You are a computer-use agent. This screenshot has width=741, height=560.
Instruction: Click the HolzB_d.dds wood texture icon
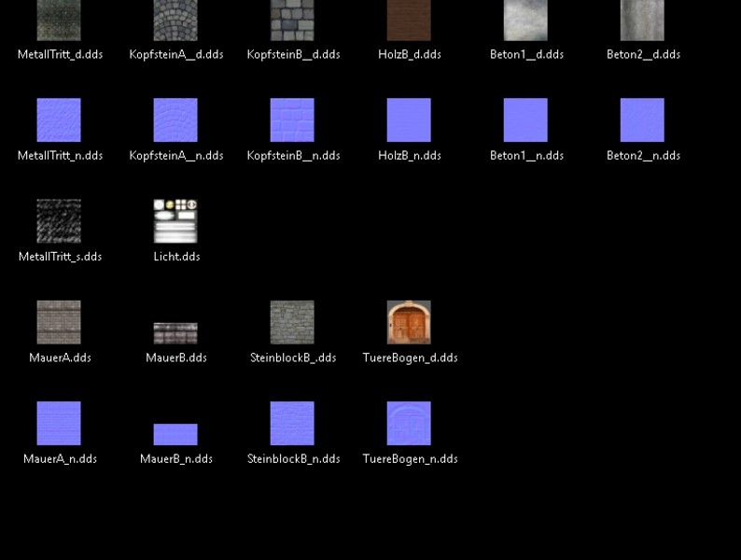pos(409,21)
